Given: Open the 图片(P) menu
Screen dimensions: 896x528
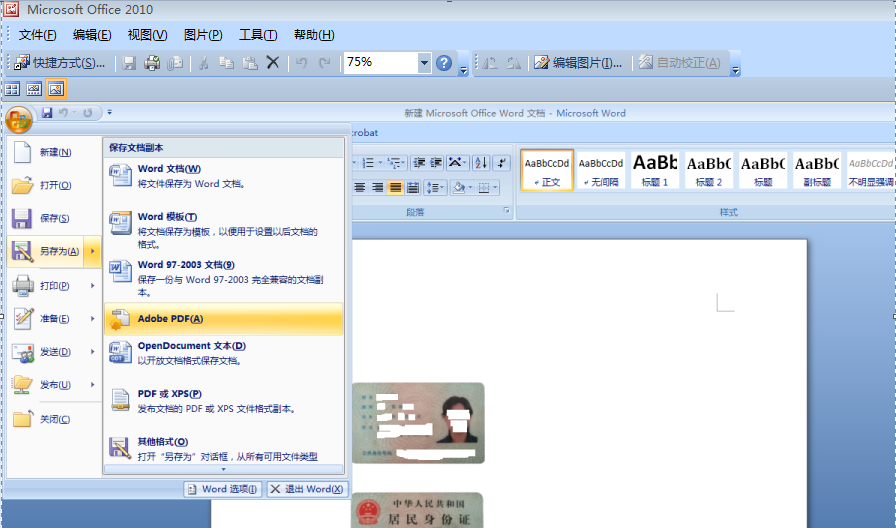Looking at the screenshot, I should [203, 35].
